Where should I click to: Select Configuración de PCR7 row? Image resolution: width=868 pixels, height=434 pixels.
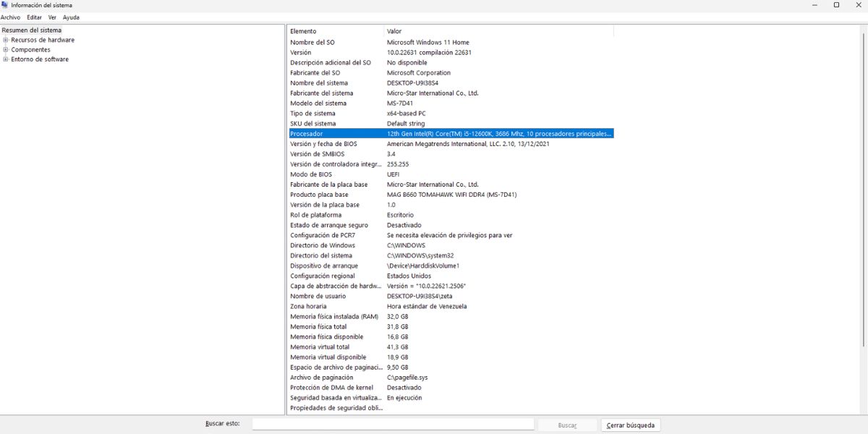451,235
